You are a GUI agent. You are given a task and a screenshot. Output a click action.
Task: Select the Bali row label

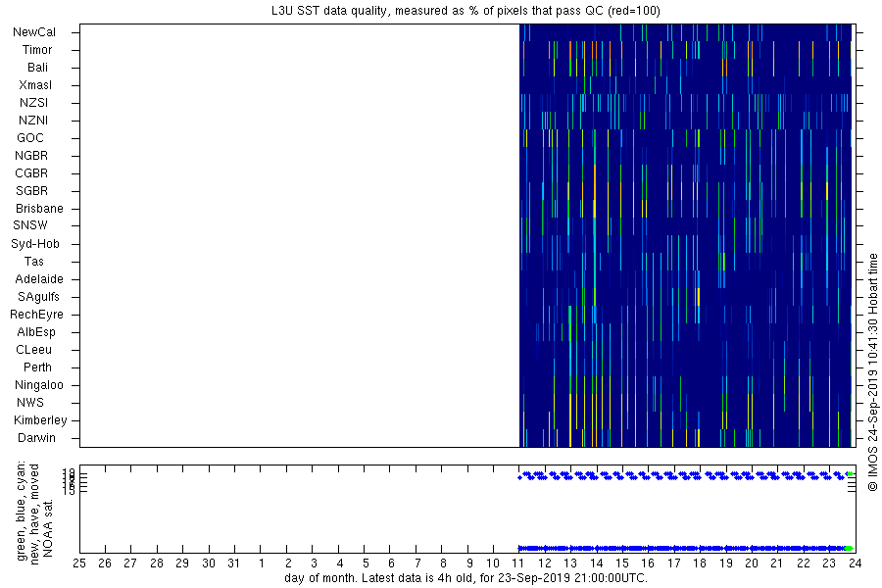(37, 68)
